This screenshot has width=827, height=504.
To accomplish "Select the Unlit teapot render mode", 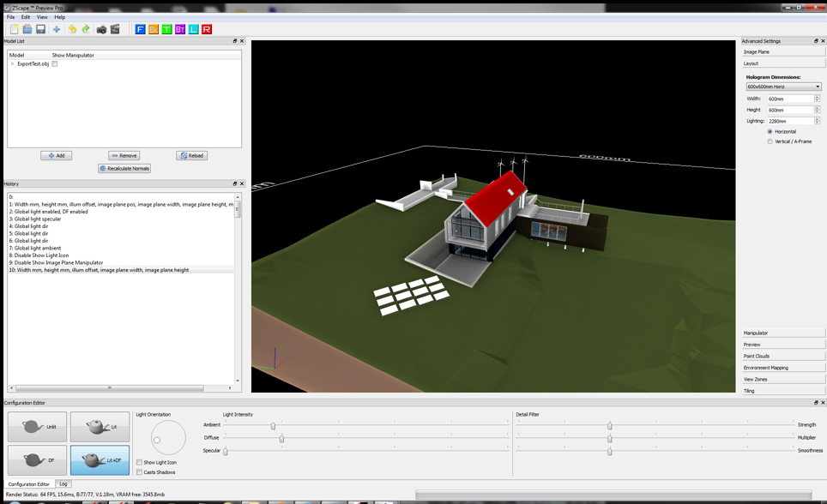I will click(37, 427).
